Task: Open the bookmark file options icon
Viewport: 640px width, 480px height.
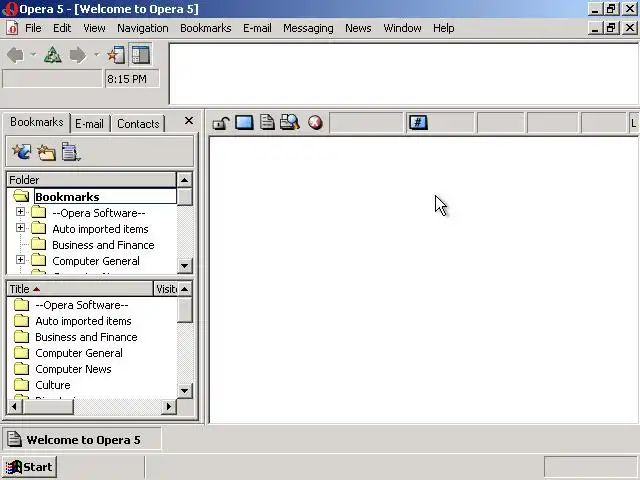Action: (x=71, y=151)
